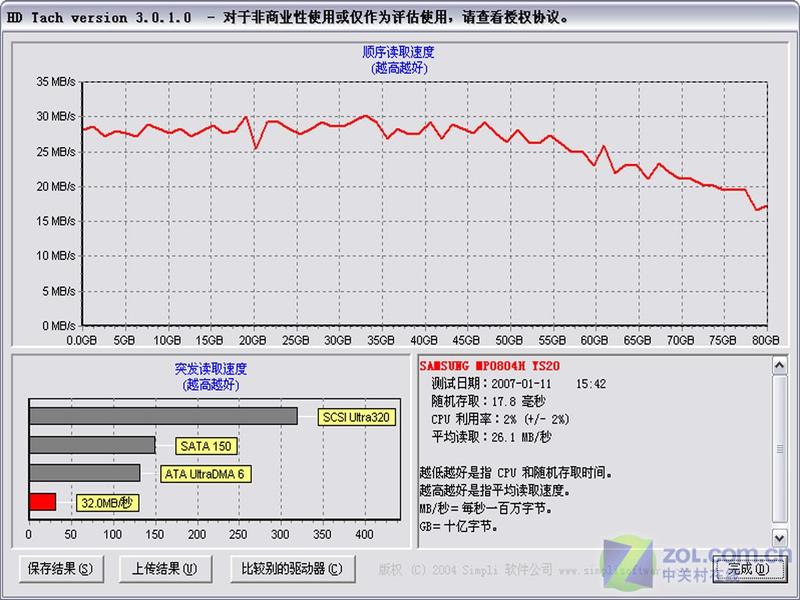Click the grey ATA UltraDMA 6 bar
Image resolution: width=800 pixels, height=600 pixels.
pos(85,473)
